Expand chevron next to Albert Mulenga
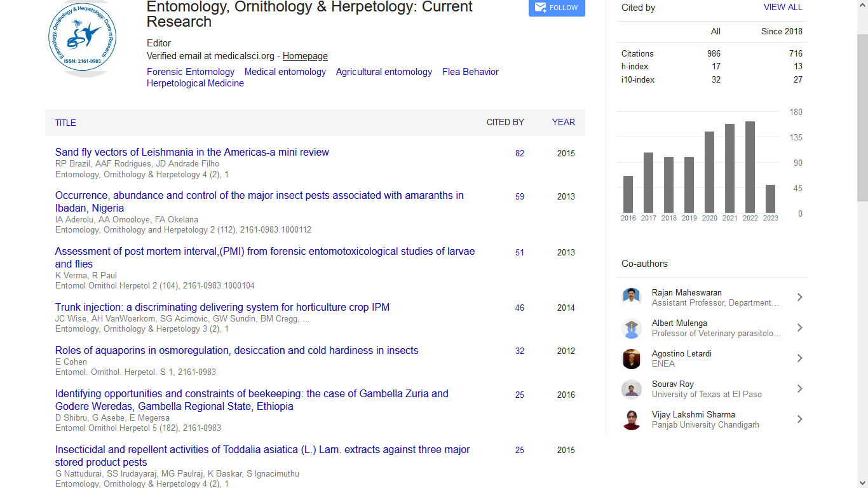The image size is (868, 488). [x=799, y=328]
